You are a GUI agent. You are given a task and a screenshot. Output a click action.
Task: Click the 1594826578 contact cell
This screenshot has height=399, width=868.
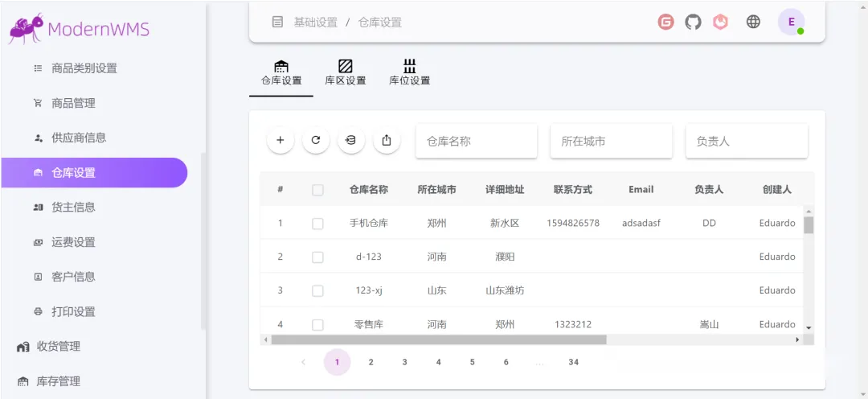pos(573,223)
